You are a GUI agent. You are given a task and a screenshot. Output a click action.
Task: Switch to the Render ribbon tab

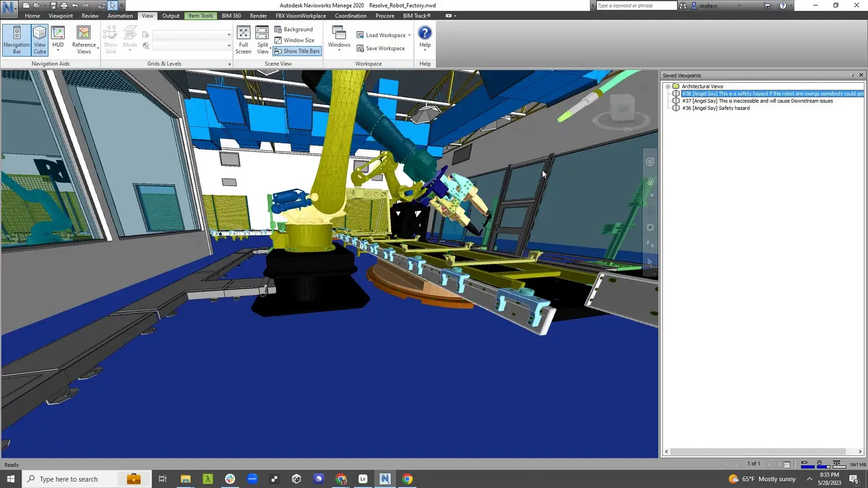coord(258,16)
